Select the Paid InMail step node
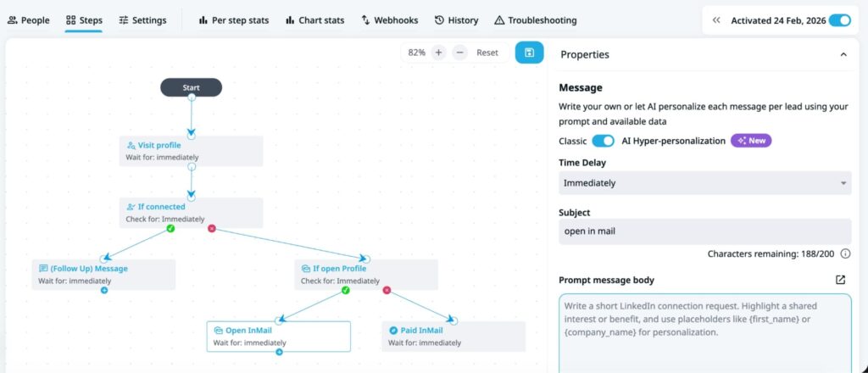The width and height of the screenshot is (868, 373). 453,336
